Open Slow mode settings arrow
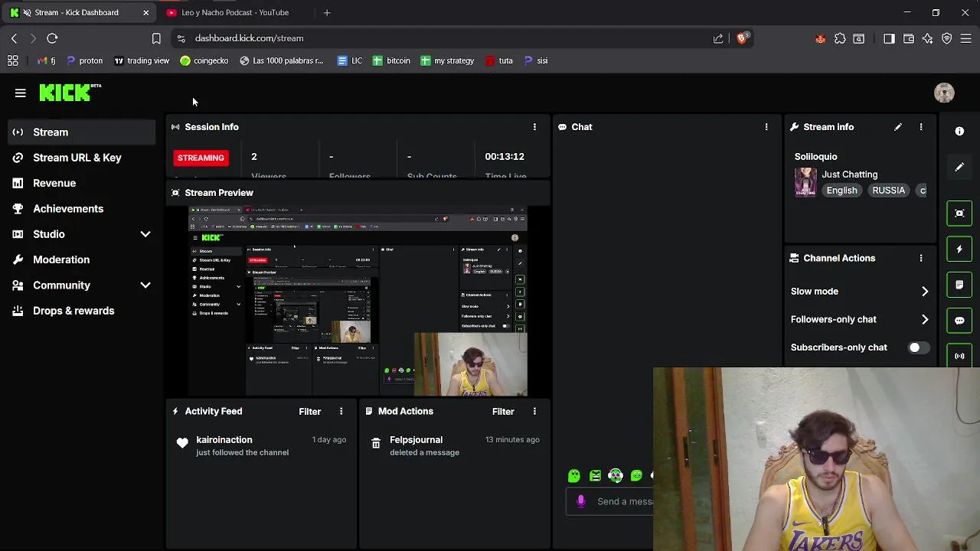Image resolution: width=980 pixels, height=551 pixels. click(925, 292)
